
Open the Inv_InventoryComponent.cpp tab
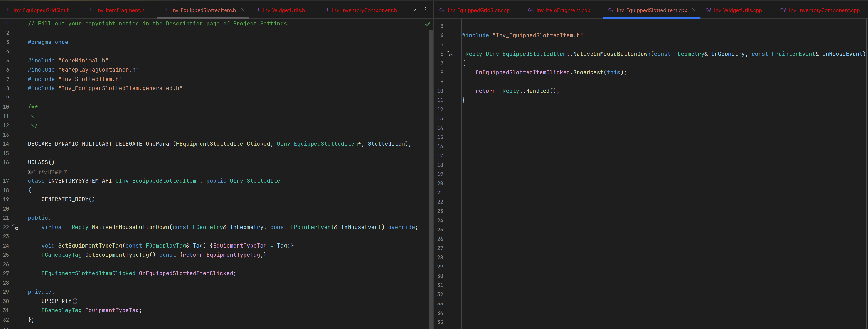click(x=824, y=10)
